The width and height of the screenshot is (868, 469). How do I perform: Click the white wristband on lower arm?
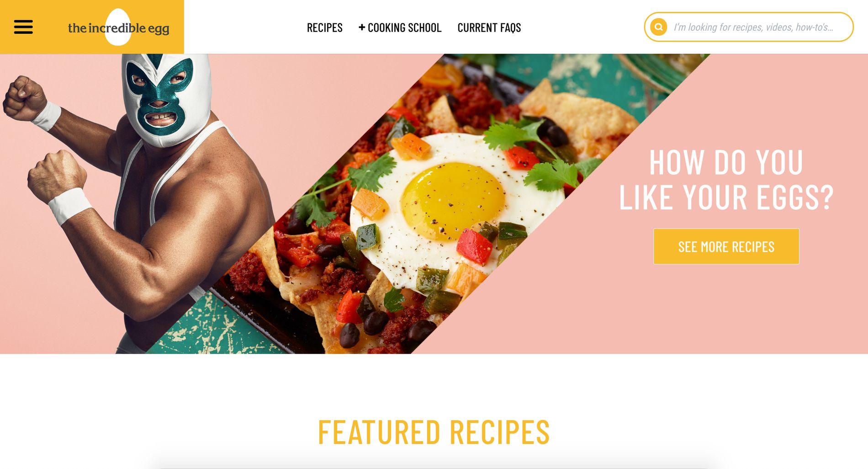(70, 206)
